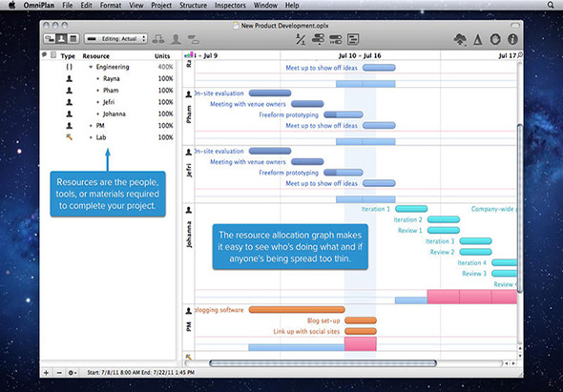563x392 pixels.
Task: Click the split task toolbar icon
Action: [193, 39]
